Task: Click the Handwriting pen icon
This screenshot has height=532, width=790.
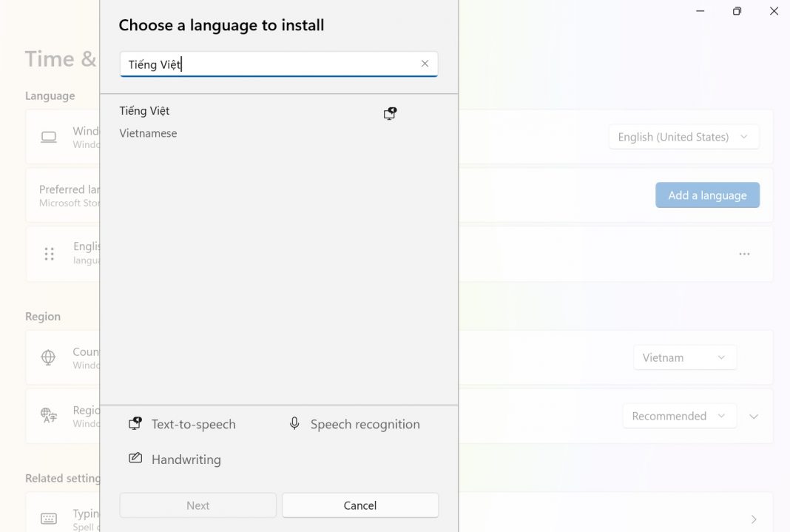Action: (135, 459)
